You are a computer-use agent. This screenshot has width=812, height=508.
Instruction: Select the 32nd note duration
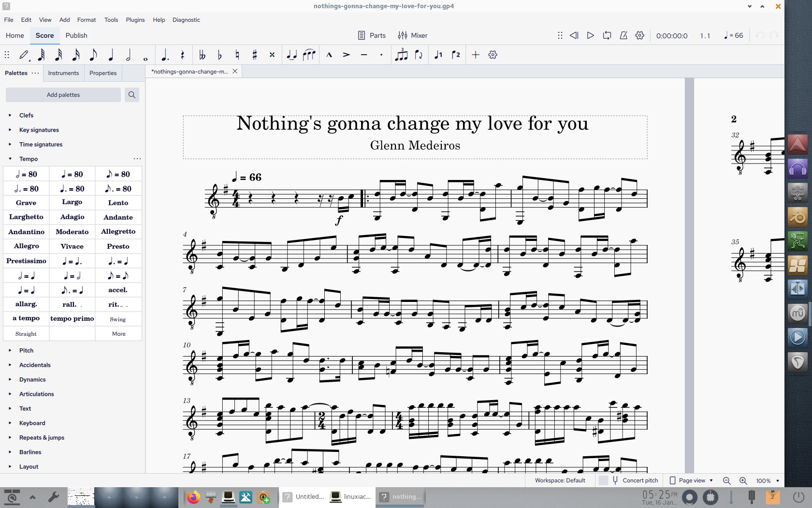point(59,55)
